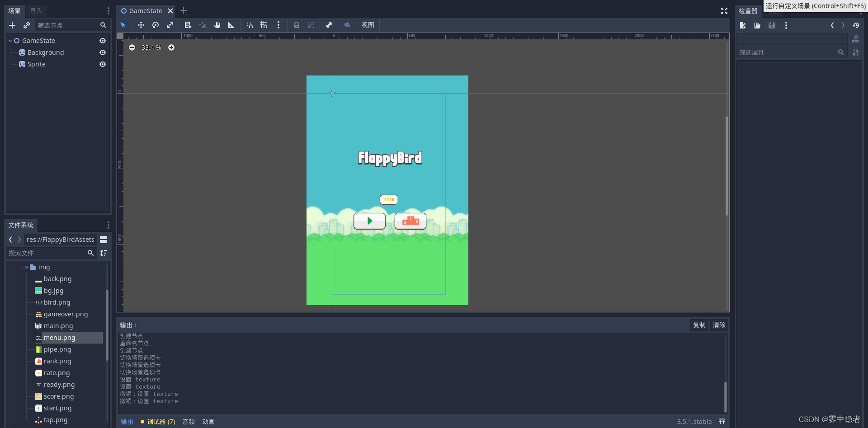Zoom in the 2D viewport

171,47
